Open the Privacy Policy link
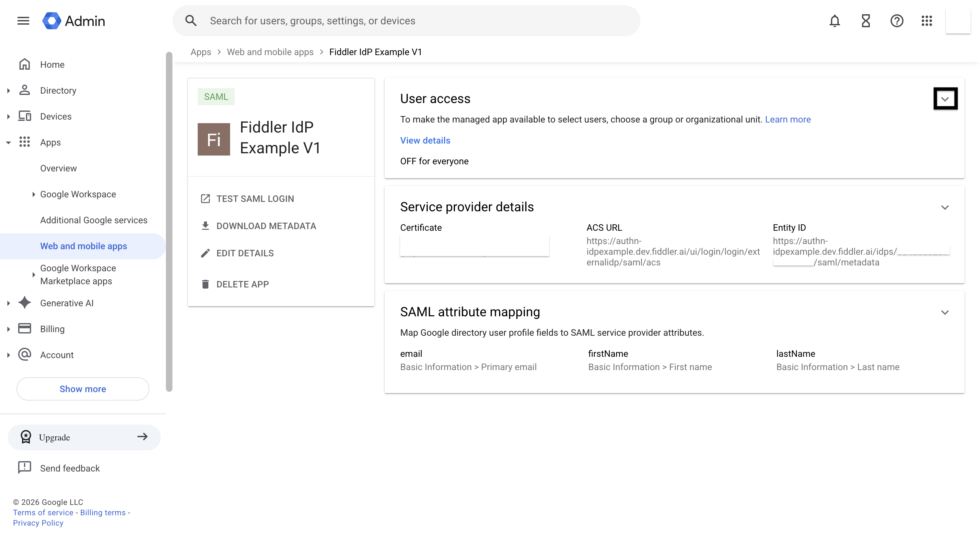The height and width of the screenshot is (536, 980). tap(38, 523)
